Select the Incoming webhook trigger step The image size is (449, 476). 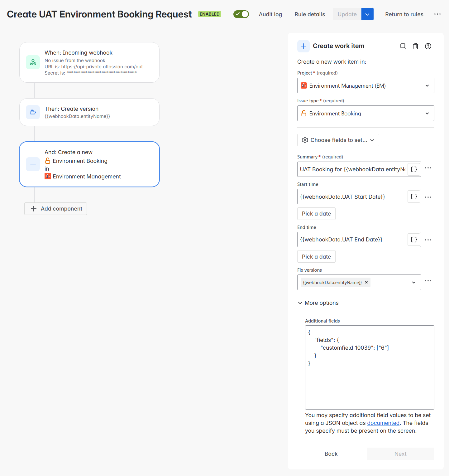pos(89,62)
